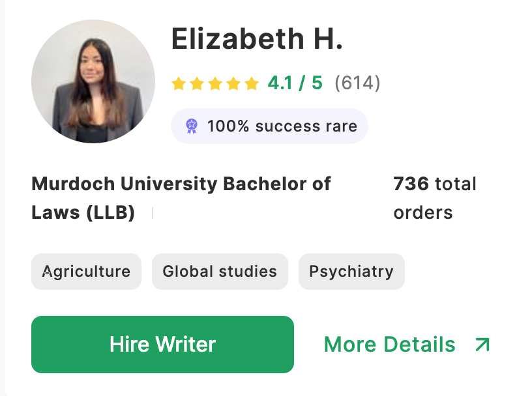Select the fourth rating star
Image resolution: width=532 pixels, height=396 pixels.
click(x=233, y=83)
